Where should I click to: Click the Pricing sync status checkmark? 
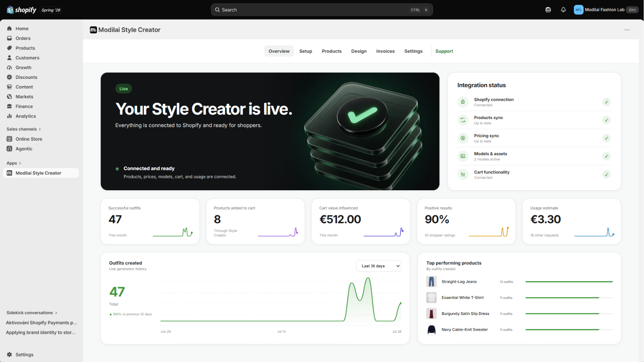(607, 138)
